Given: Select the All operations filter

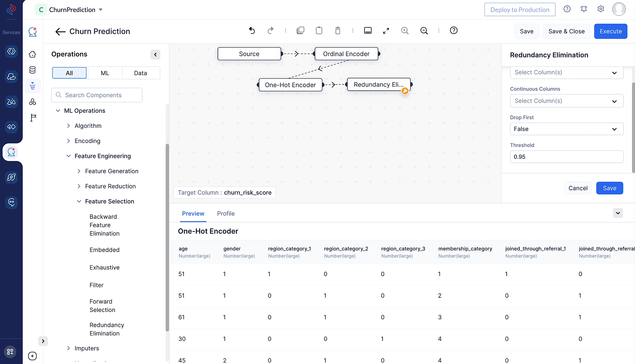Looking at the screenshot, I should [x=69, y=73].
